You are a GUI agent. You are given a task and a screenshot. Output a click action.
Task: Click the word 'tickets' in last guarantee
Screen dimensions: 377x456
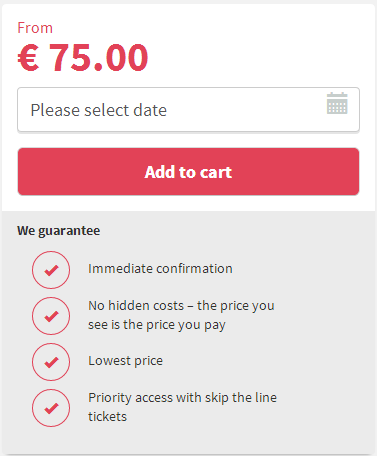108,417
